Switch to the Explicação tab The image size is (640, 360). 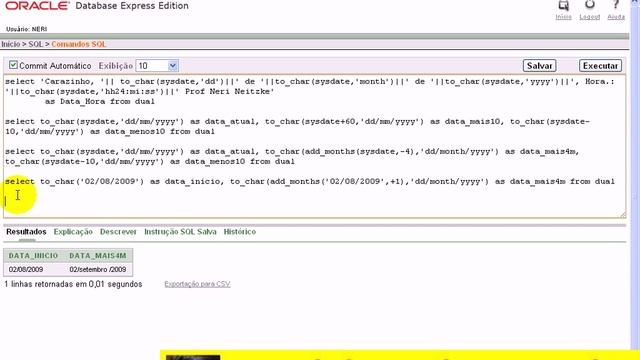tap(73, 232)
